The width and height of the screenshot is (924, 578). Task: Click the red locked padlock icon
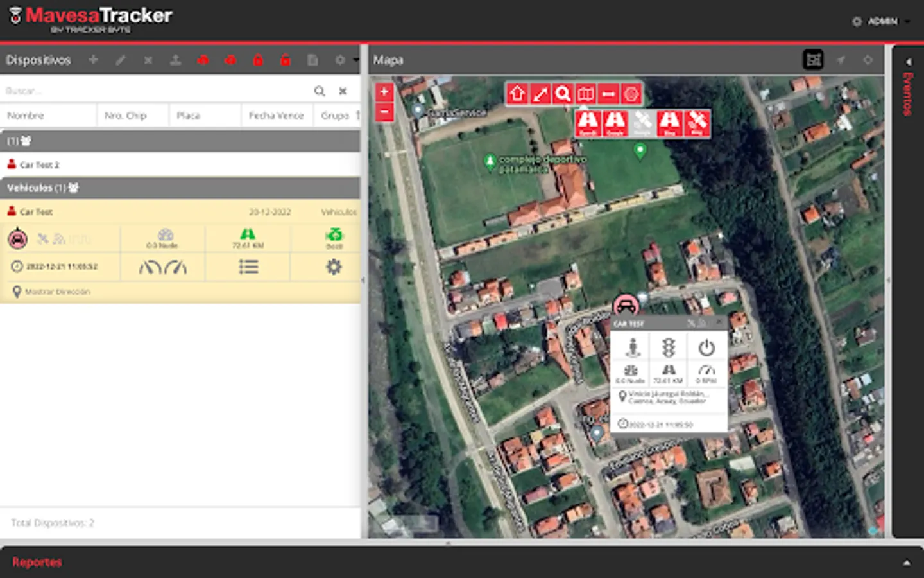click(258, 60)
